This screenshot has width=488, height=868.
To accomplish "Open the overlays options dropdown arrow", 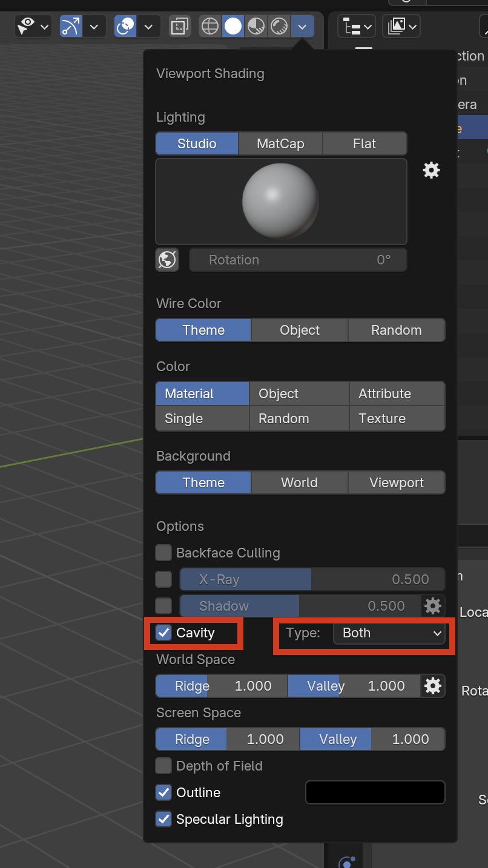I will [148, 27].
